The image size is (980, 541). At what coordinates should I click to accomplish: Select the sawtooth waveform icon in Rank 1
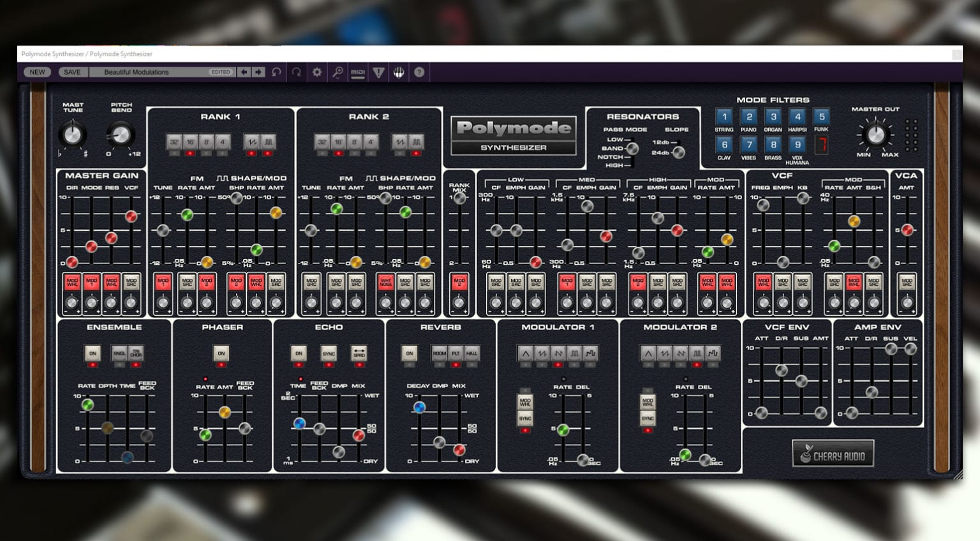(252, 142)
